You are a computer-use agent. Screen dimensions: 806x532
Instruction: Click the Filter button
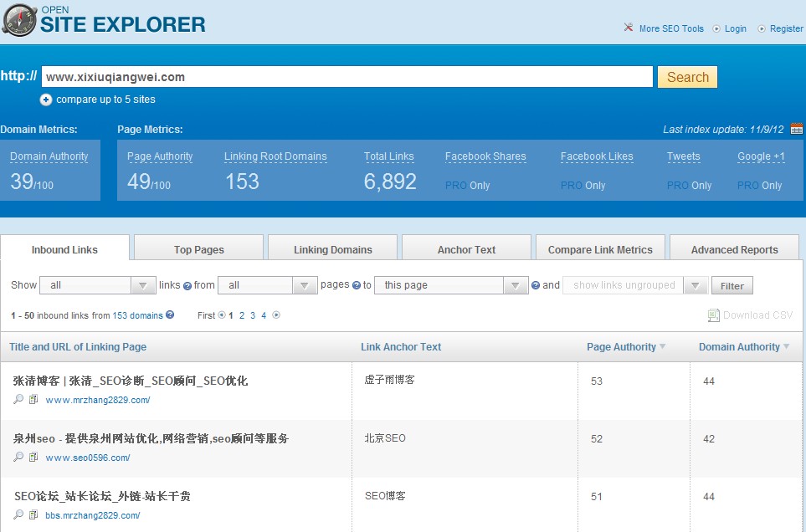coord(732,286)
